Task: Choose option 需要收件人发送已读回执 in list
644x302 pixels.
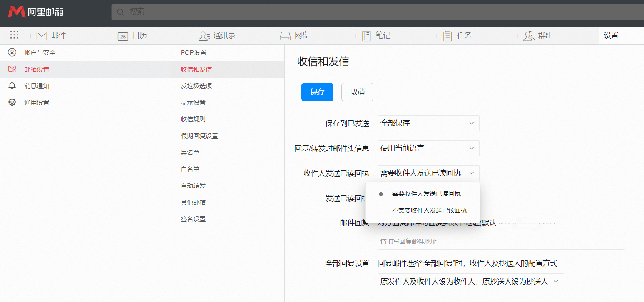Action: pos(423,194)
